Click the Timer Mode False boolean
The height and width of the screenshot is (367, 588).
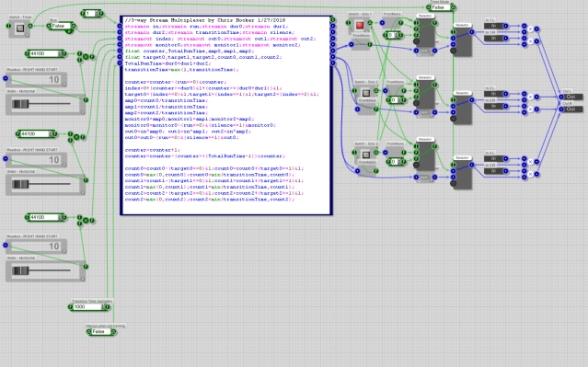pos(441,7)
